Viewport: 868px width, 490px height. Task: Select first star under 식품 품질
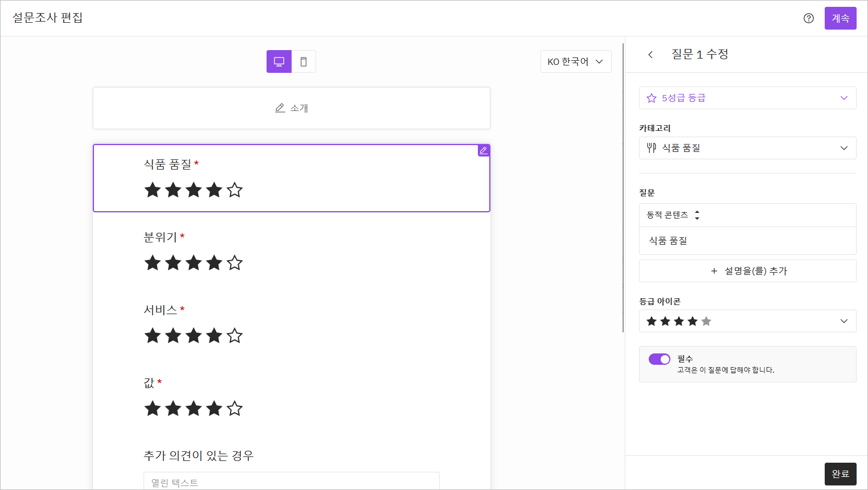tap(153, 190)
